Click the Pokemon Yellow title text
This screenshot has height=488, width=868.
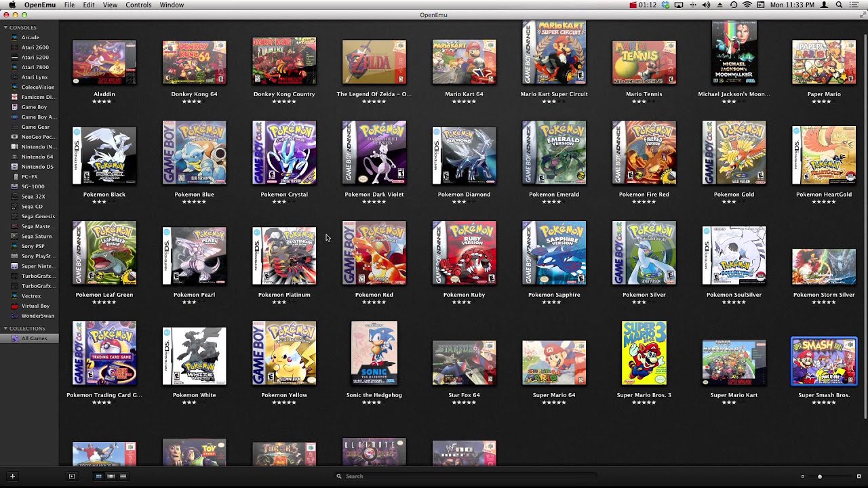(284, 395)
